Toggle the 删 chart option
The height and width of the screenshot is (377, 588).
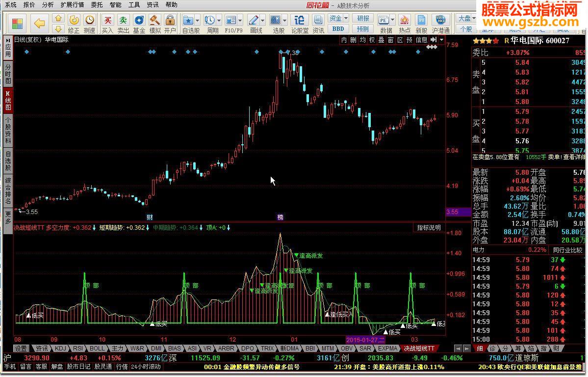pos(353,40)
